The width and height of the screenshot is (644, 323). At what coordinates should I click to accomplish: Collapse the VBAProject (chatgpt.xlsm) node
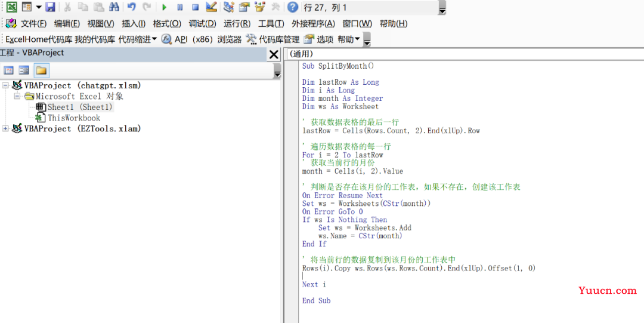[6, 85]
